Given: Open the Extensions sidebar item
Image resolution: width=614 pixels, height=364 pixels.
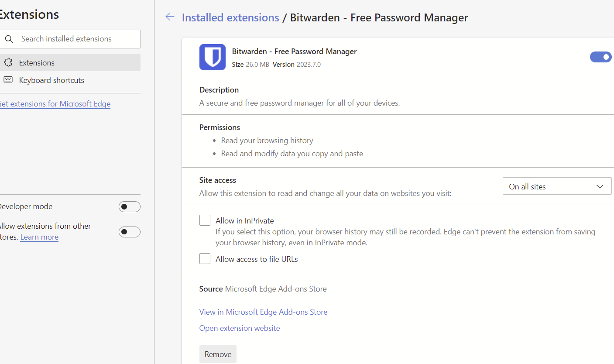Looking at the screenshot, I should tap(70, 62).
